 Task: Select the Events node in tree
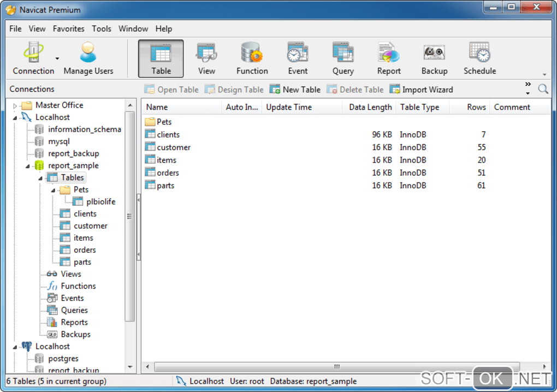point(72,298)
